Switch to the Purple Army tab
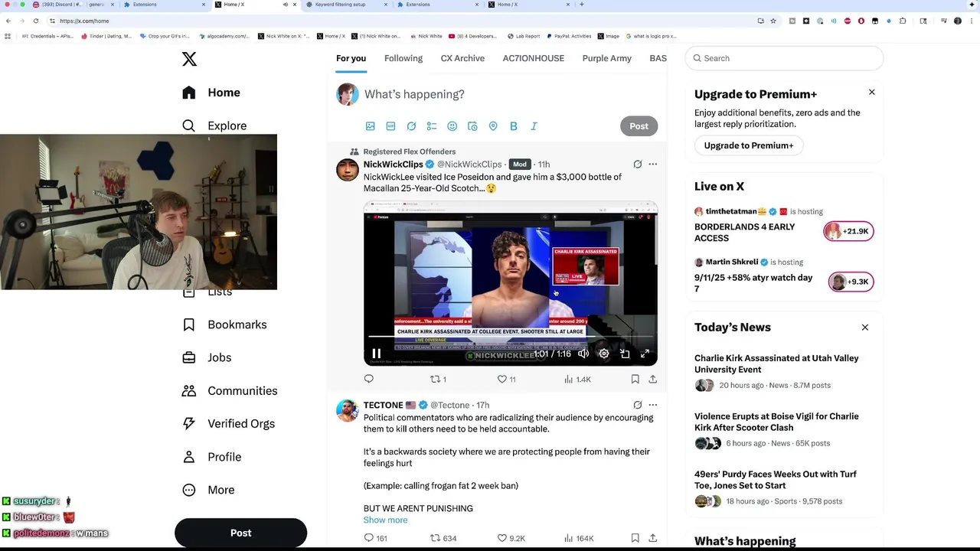This screenshot has height=551, width=980. click(607, 58)
